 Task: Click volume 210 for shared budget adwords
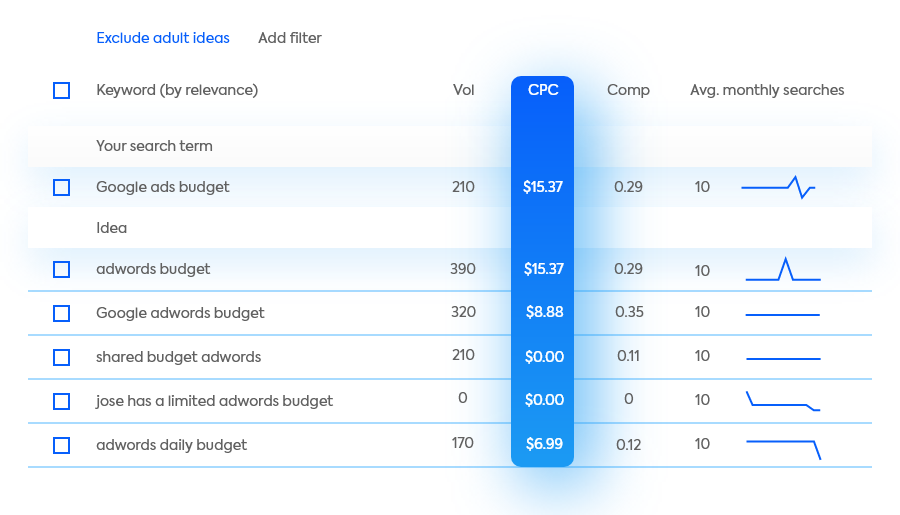tap(463, 355)
